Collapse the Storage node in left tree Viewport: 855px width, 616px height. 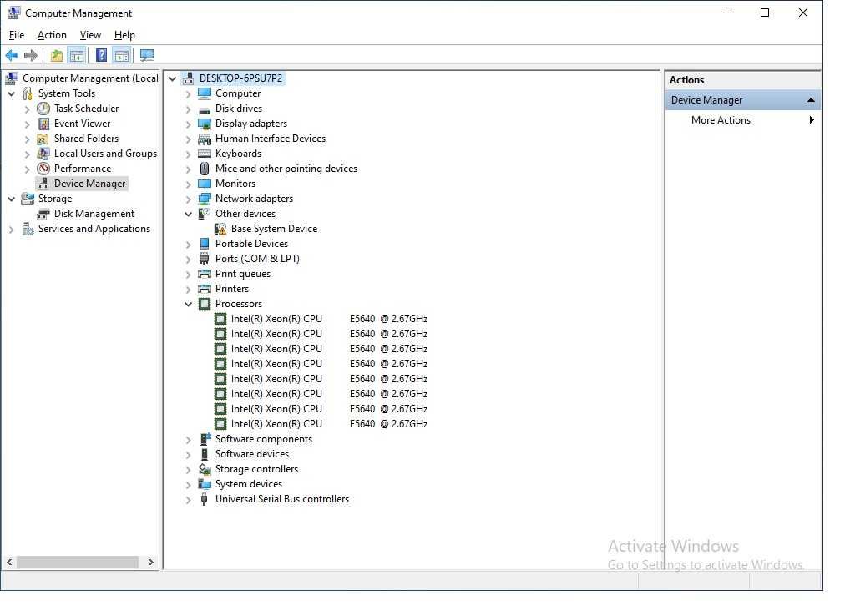12,199
